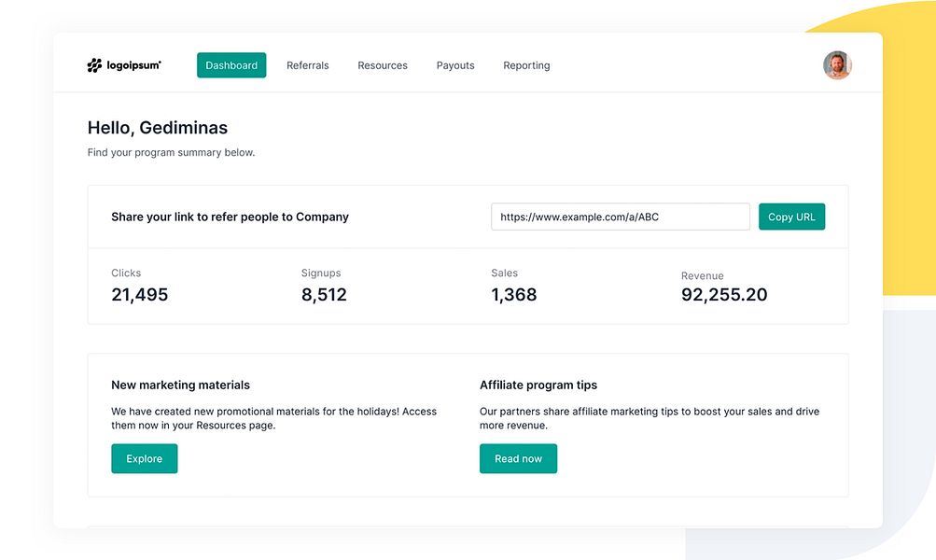Screen dimensions: 936x560
Task: Click the New marketing materials heading
Action: click(x=180, y=385)
